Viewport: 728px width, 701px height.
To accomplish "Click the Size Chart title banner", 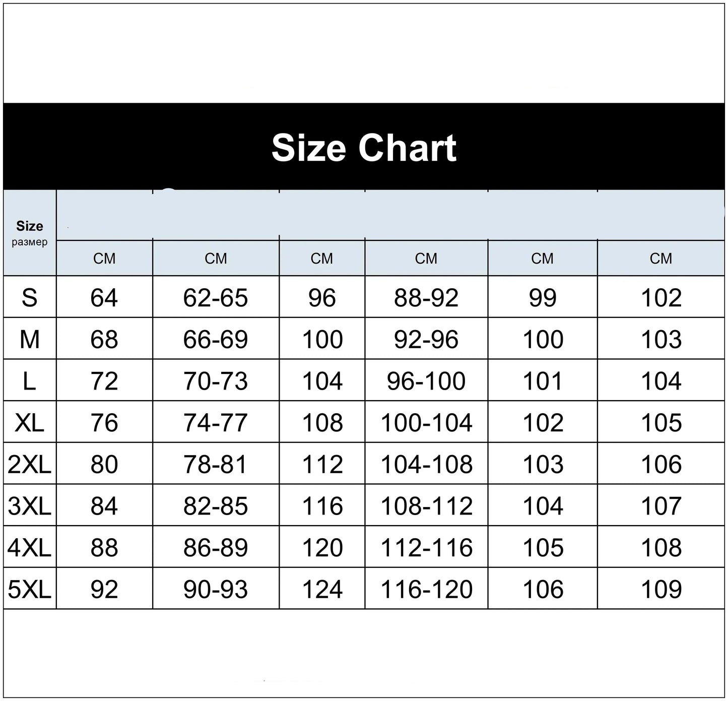I will coord(364,147).
